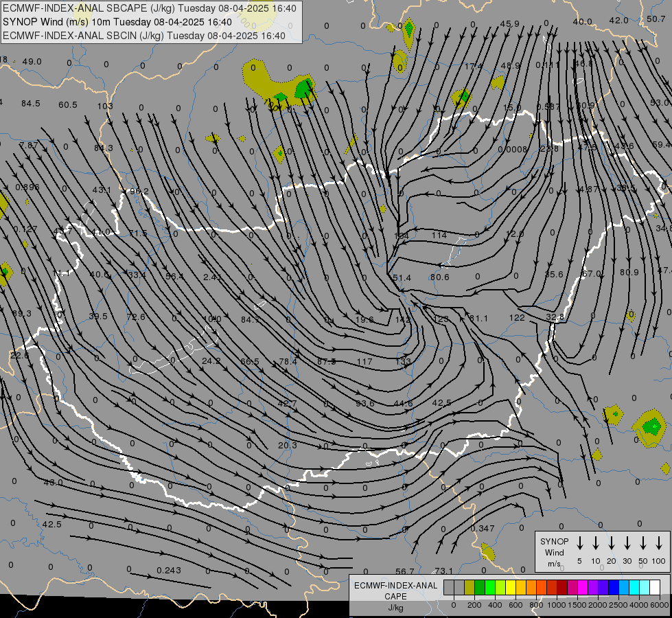Click the map value 103
Screen dimensions: 672x618
(x=105, y=106)
